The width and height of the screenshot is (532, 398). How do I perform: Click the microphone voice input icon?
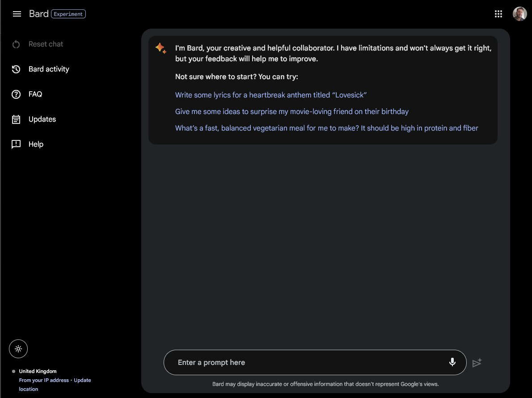(x=452, y=362)
